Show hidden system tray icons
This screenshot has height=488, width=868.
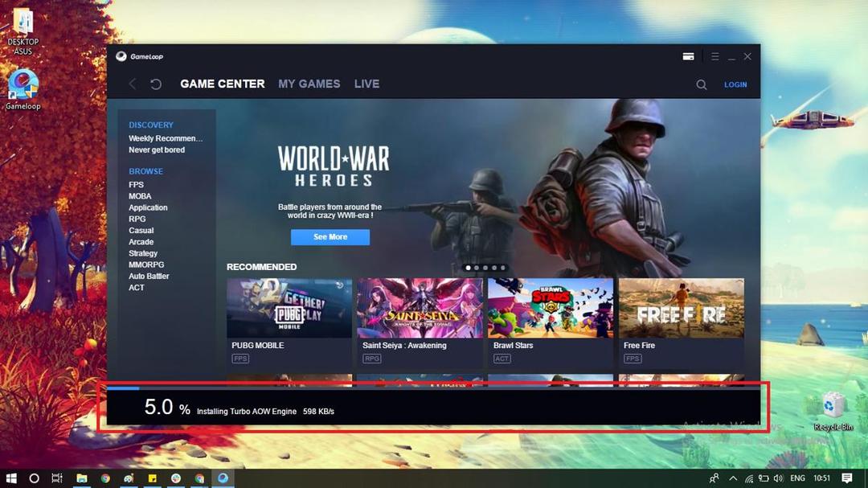(x=733, y=478)
